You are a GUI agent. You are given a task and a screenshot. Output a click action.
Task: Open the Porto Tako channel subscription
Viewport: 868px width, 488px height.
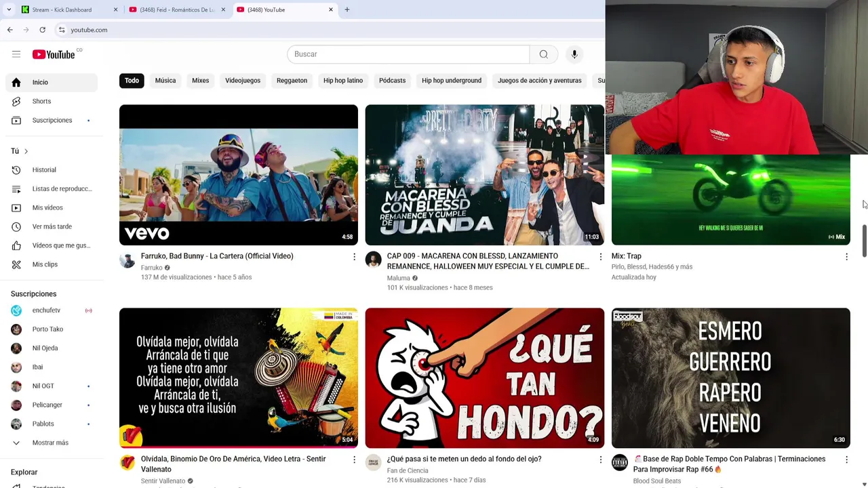pos(52,329)
